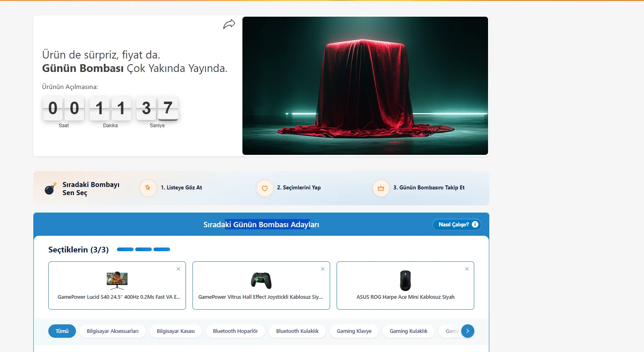Click the heart icon for Seçimlerini Yap
644x352 pixels.
click(x=264, y=188)
